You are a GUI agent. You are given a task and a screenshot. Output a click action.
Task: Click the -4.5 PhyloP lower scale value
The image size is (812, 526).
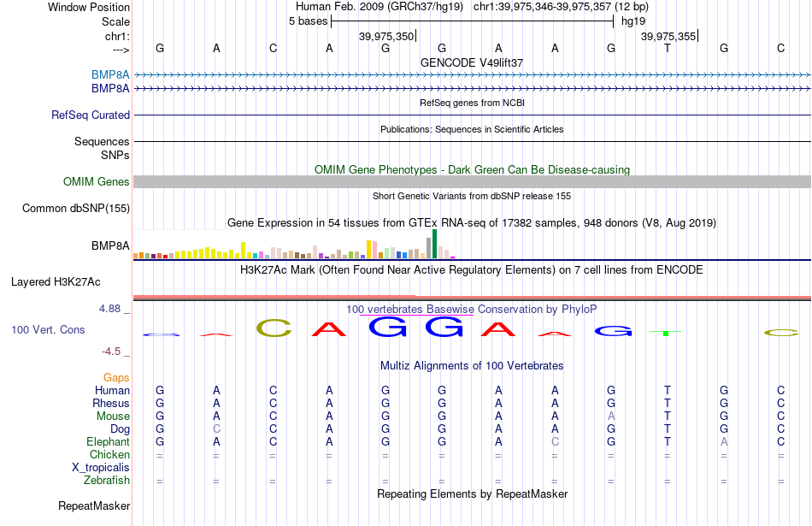[111, 352]
